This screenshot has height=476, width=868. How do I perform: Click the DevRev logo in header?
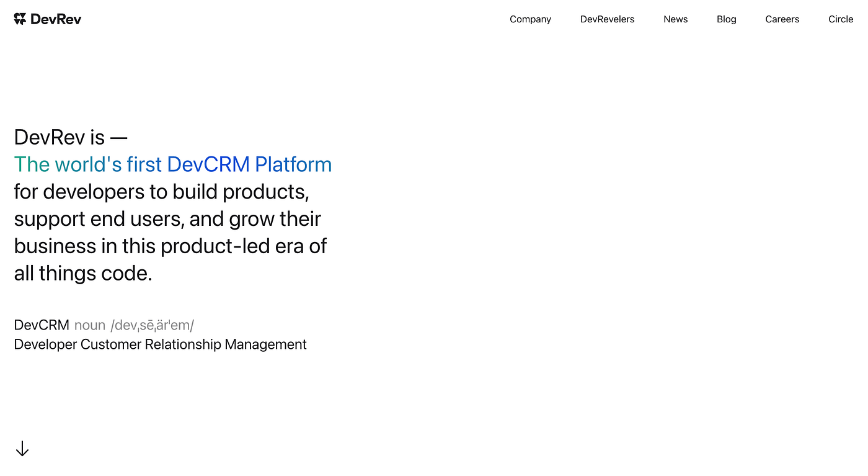pyautogui.click(x=48, y=19)
